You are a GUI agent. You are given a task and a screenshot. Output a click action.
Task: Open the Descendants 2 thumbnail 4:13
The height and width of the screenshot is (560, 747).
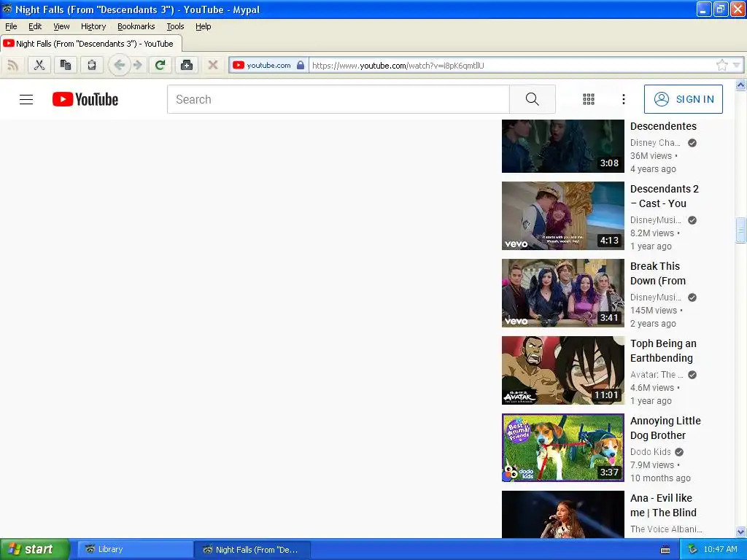(x=562, y=216)
